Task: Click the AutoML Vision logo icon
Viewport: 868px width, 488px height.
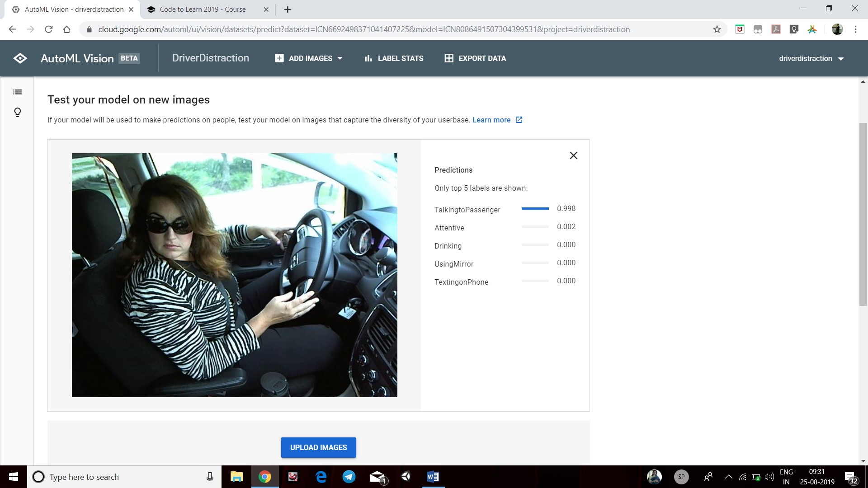Action: click(20, 58)
